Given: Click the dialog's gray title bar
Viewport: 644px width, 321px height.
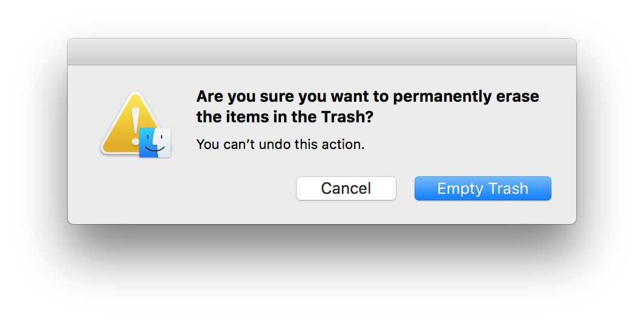Looking at the screenshot, I should (x=321, y=52).
